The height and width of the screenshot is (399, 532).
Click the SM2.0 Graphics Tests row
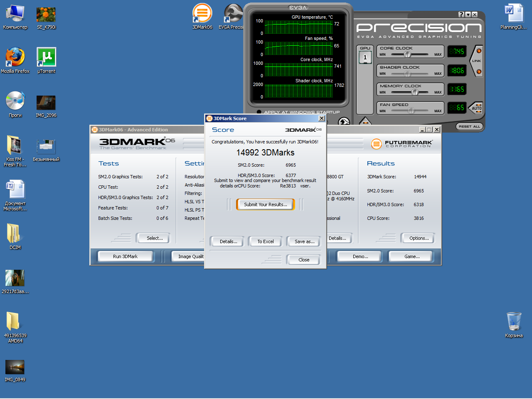pos(133,177)
